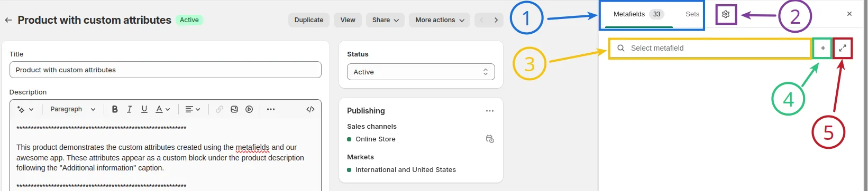
Task: Toggle bold formatting in description editor
Action: pos(115,109)
